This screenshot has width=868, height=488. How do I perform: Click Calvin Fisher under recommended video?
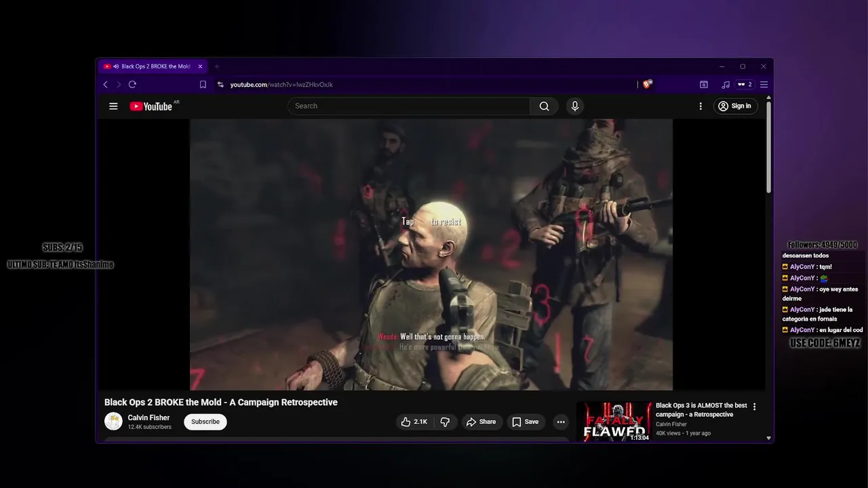click(671, 424)
